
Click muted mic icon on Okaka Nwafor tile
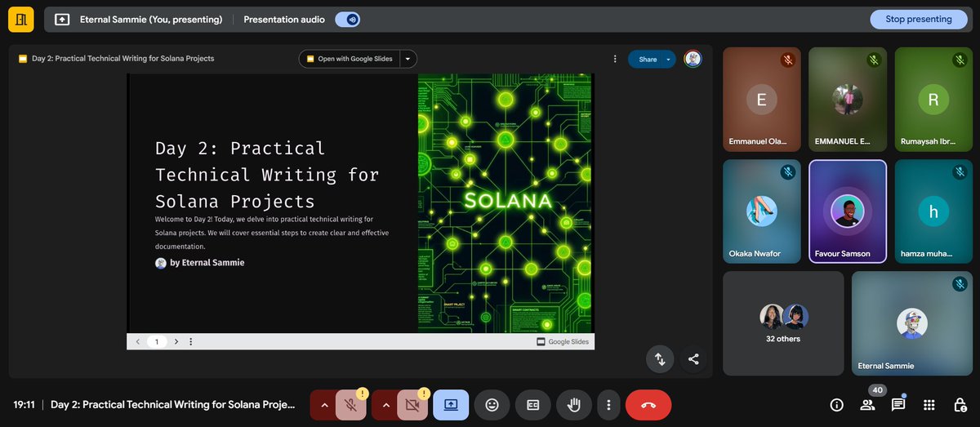[788, 172]
